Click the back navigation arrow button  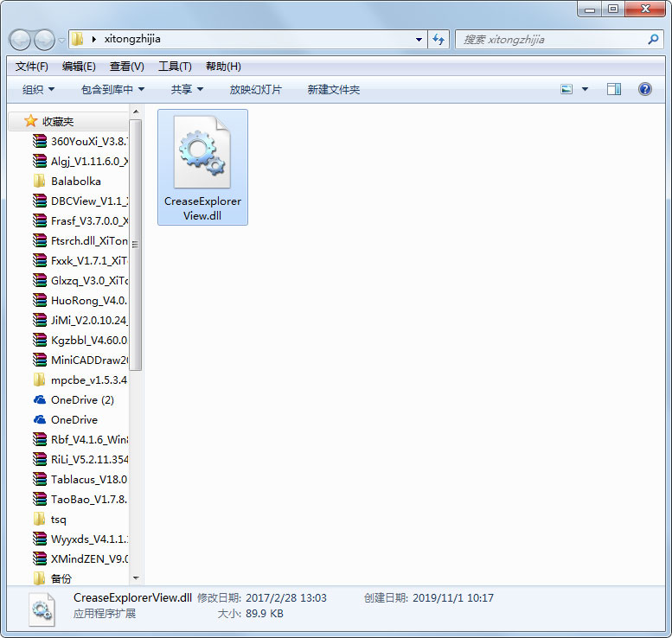(21, 40)
